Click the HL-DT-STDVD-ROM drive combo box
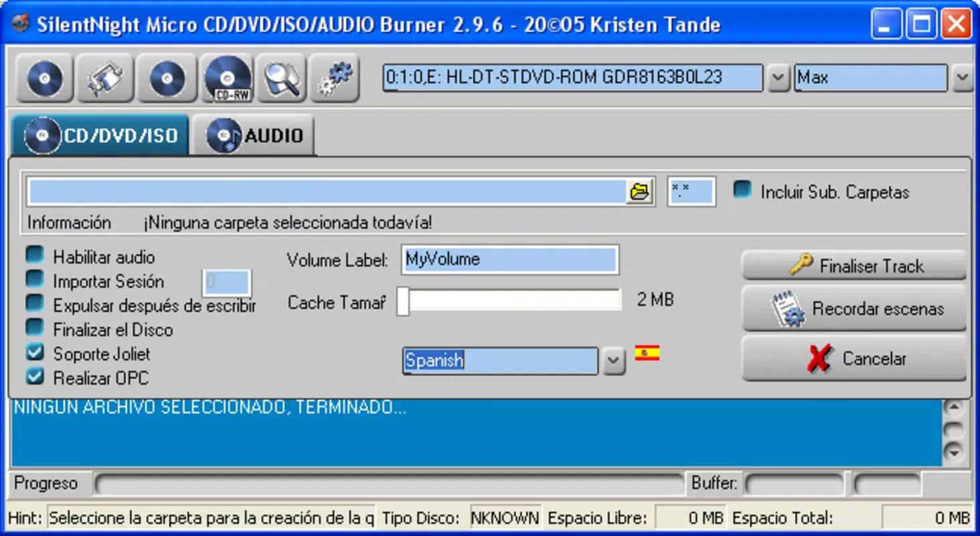980x536 pixels. tap(573, 78)
